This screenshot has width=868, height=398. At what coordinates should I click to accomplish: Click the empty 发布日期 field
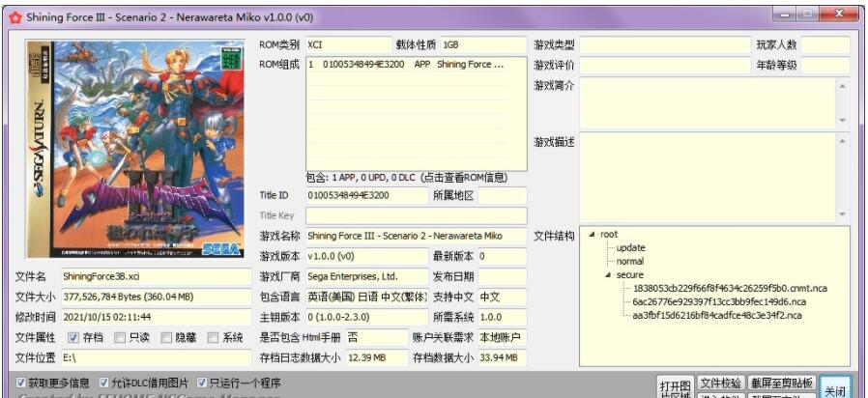(503, 277)
